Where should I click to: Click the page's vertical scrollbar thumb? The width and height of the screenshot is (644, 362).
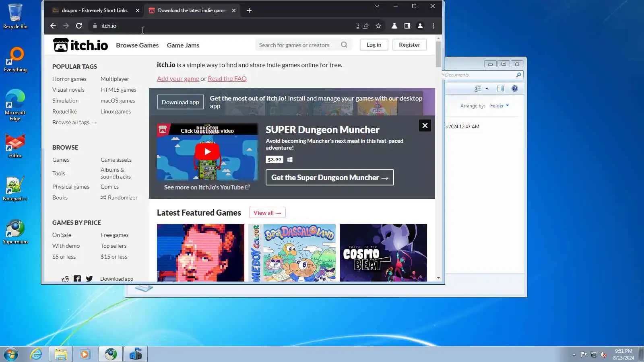pos(438,54)
